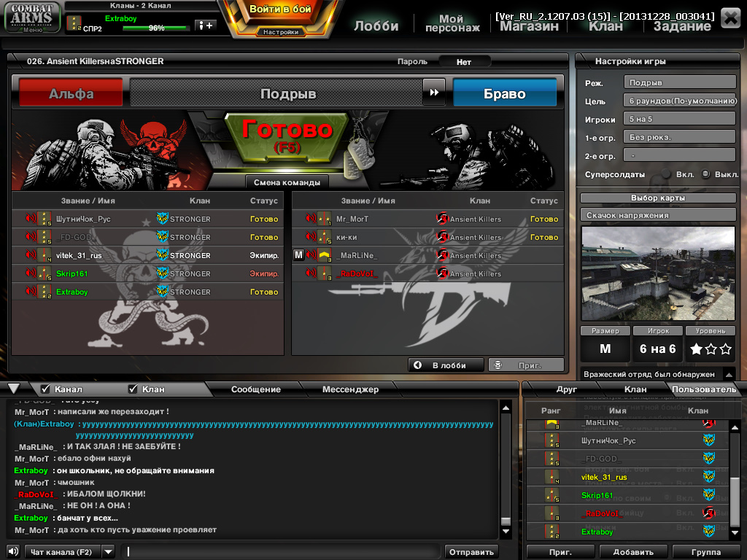
Task: Mute Extraboy in Alpha team list
Action: pyautogui.click(x=31, y=292)
